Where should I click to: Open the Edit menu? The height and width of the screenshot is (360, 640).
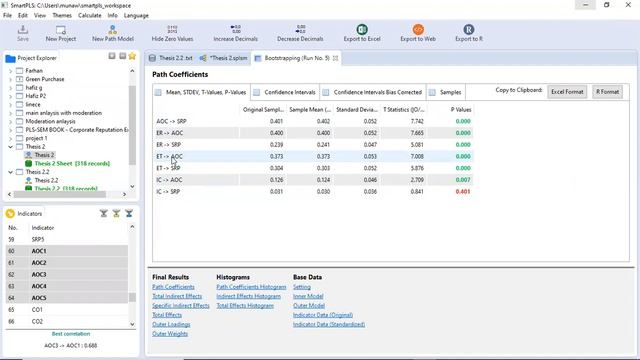[x=23, y=16]
